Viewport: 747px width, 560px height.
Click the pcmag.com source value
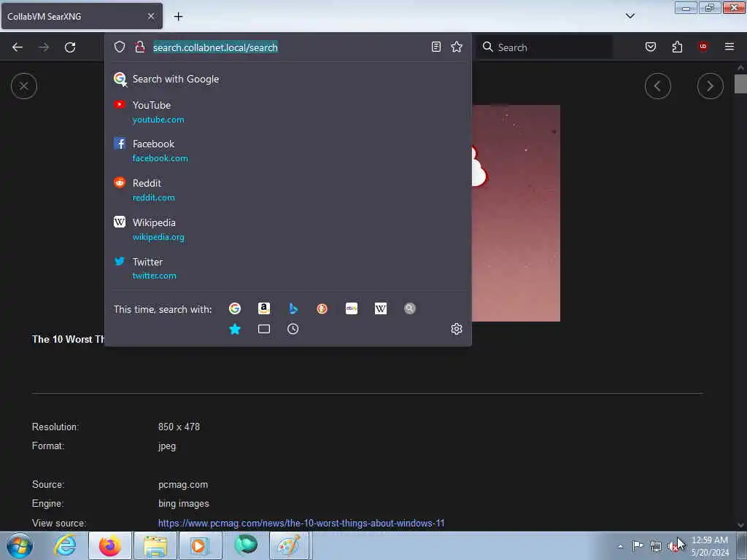click(183, 485)
